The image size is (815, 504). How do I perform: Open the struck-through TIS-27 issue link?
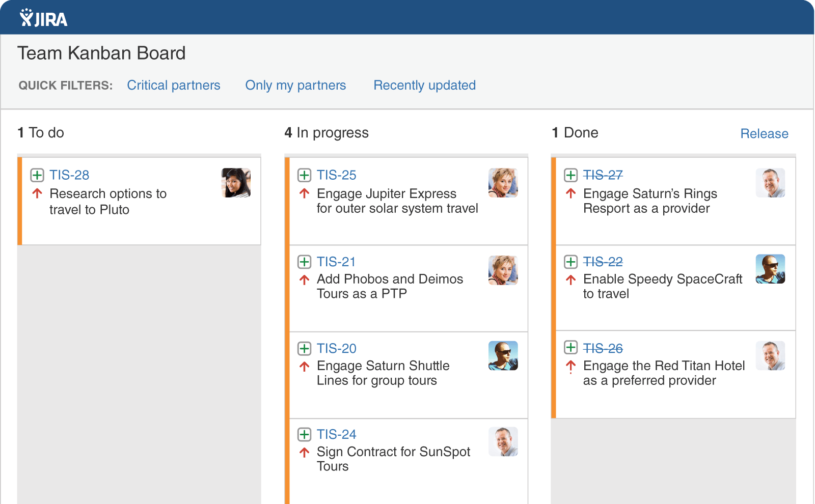[x=603, y=175]
